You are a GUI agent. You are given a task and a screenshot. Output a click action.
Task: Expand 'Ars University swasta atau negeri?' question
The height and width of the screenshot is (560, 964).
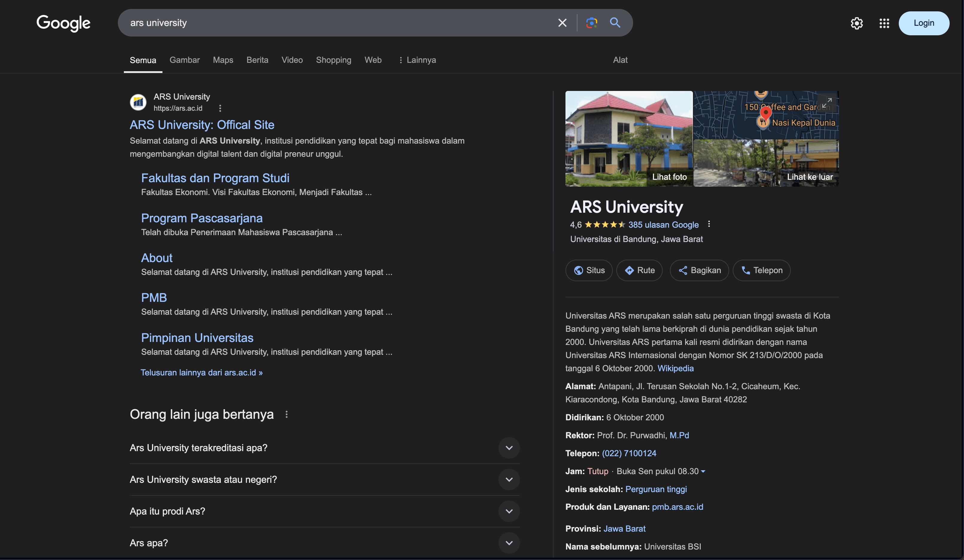click(x=324, y=479)
